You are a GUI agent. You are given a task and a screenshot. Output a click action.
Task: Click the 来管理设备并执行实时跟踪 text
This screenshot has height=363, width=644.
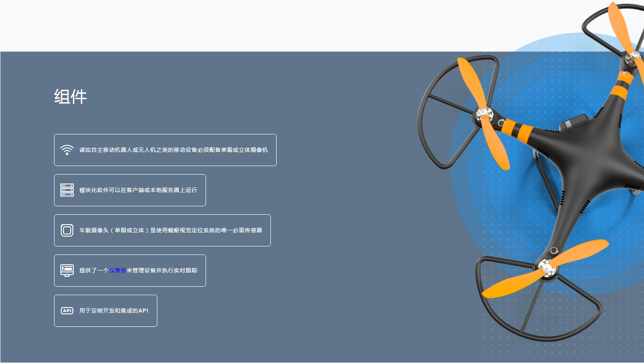pyautogui.click(x=162, y=271)
